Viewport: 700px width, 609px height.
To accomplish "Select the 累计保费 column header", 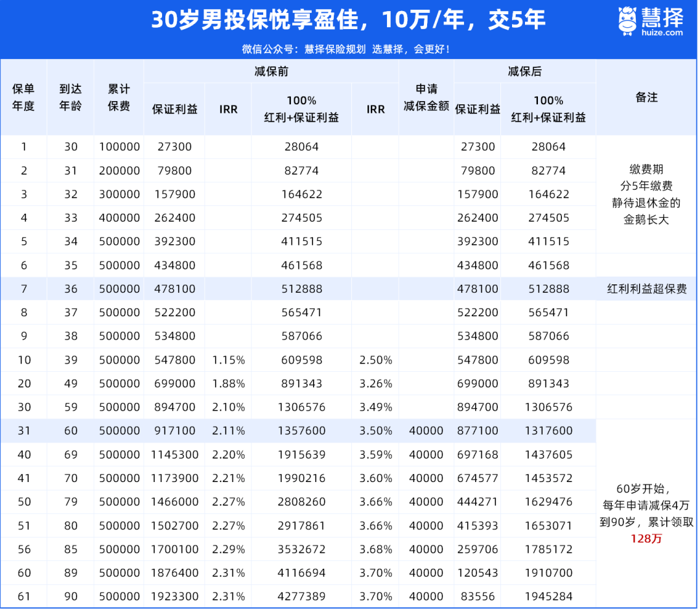I will pyautogui.click(x=119, y=97).
